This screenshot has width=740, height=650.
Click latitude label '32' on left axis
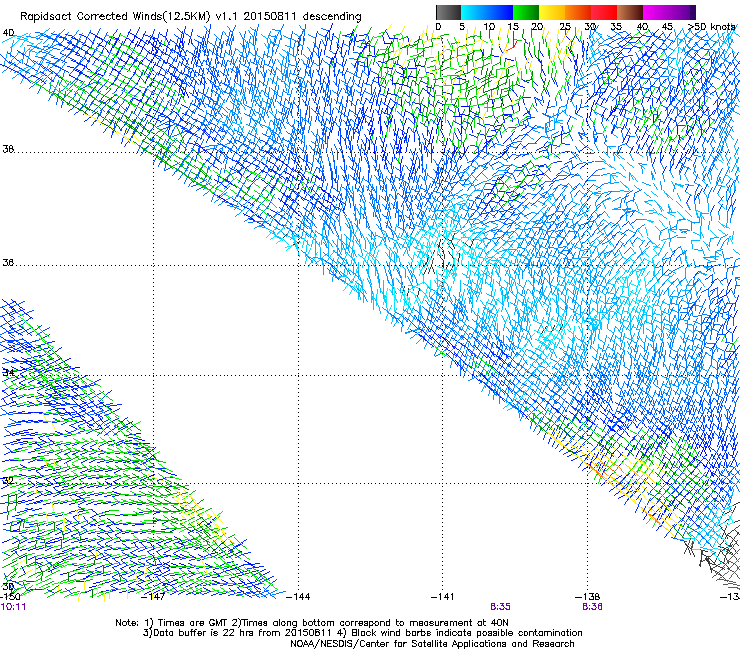click(x=8, y=481)
